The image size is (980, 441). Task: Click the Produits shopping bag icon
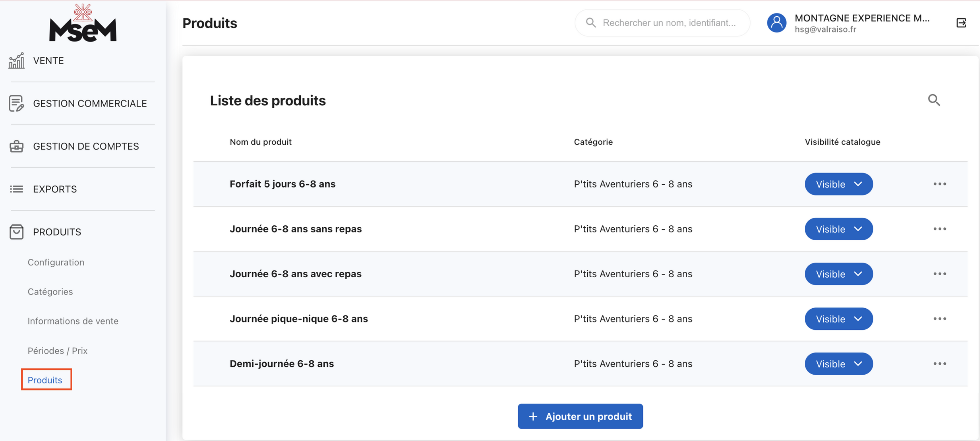16,232
